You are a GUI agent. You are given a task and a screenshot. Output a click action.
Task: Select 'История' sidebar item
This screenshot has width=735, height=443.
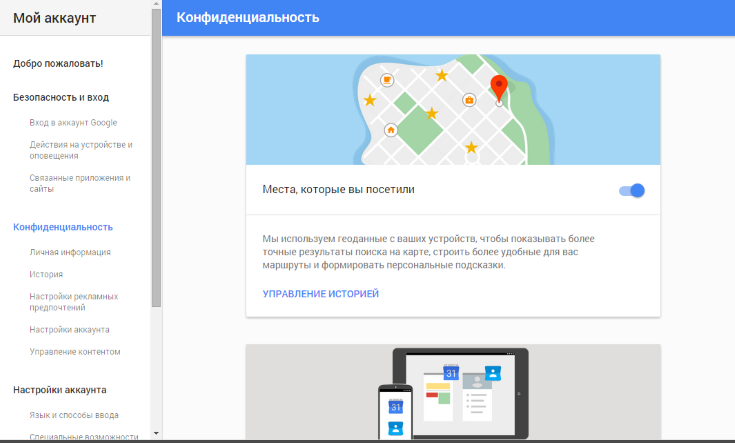(x=47, y=274)
